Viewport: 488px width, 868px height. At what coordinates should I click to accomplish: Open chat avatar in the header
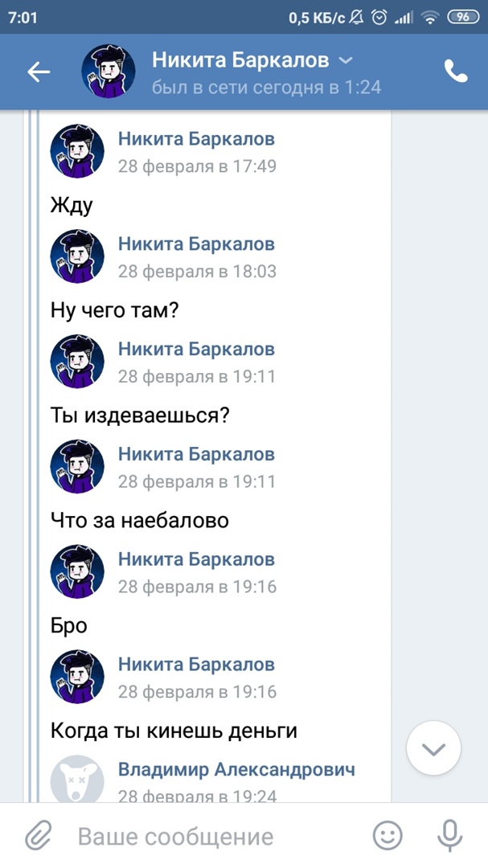(x=108, y=72)
